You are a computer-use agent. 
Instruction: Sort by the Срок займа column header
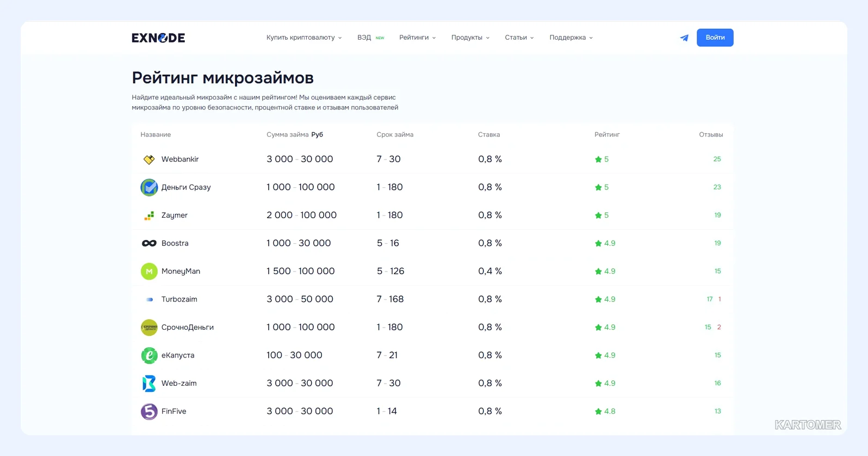pyautogui.click(x=395, y=134)
